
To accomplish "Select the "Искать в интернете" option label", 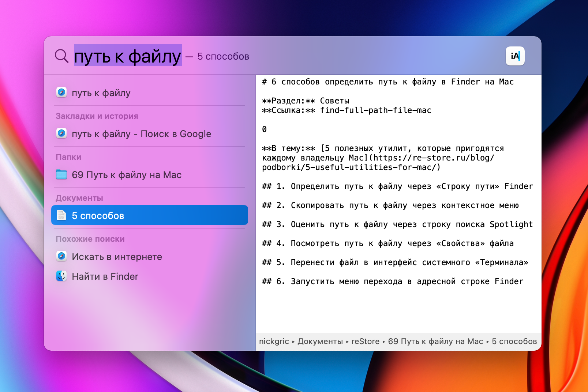I will [x=117, y=257].
